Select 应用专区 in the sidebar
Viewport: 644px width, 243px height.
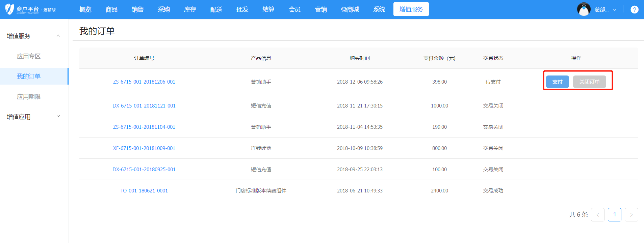pyautogui.click(x=29, y=56)
